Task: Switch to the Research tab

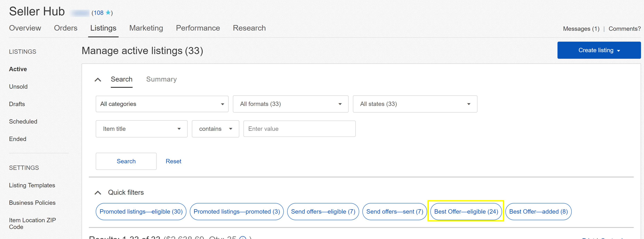Action: pos(249,28)
